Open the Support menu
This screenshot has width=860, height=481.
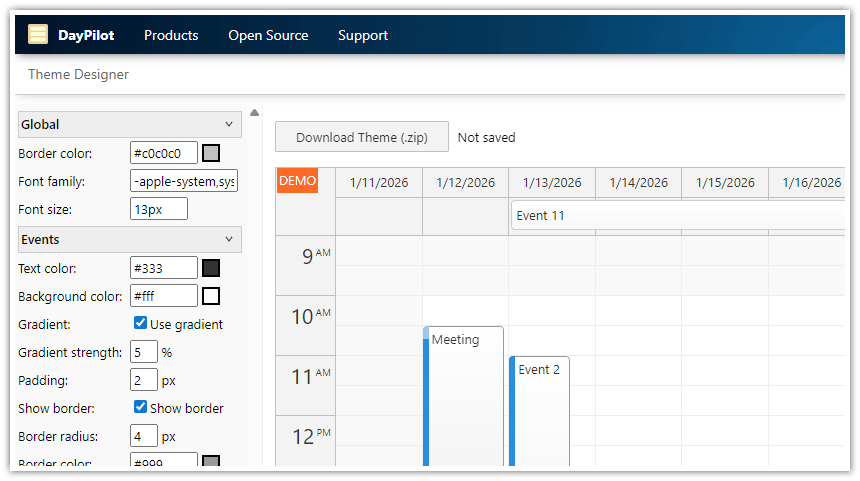362,35
